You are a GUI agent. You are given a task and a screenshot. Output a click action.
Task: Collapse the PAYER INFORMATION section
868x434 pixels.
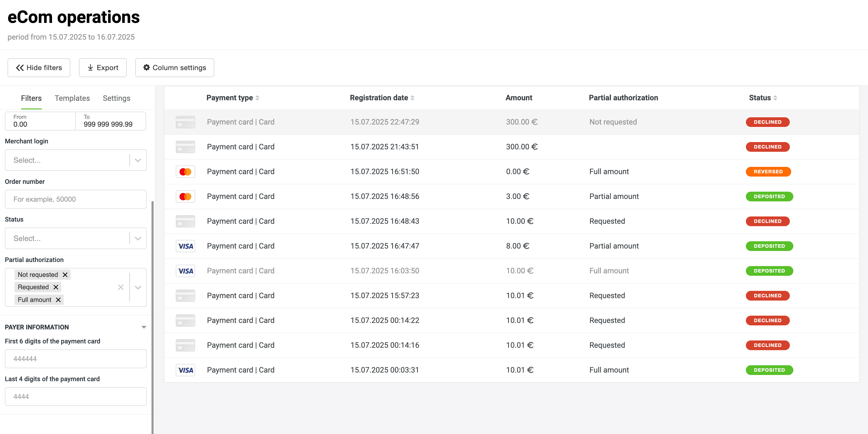tap(144, 327)
